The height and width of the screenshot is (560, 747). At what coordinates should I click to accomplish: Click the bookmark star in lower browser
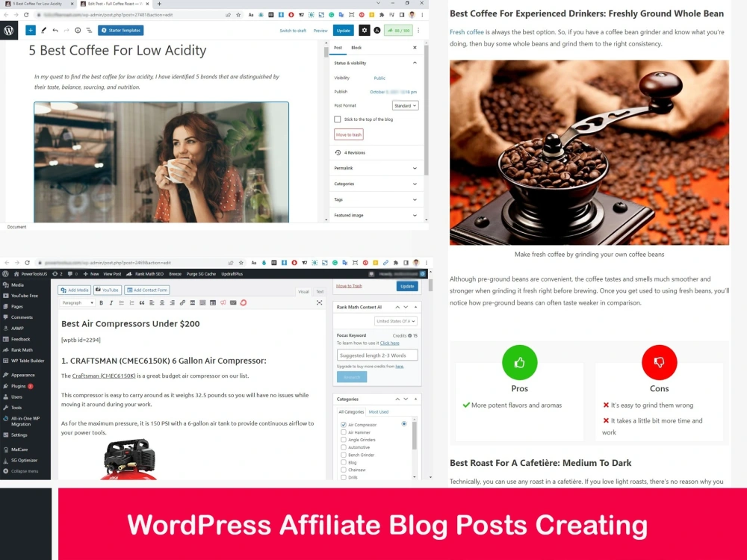click(x=241, y=262)
